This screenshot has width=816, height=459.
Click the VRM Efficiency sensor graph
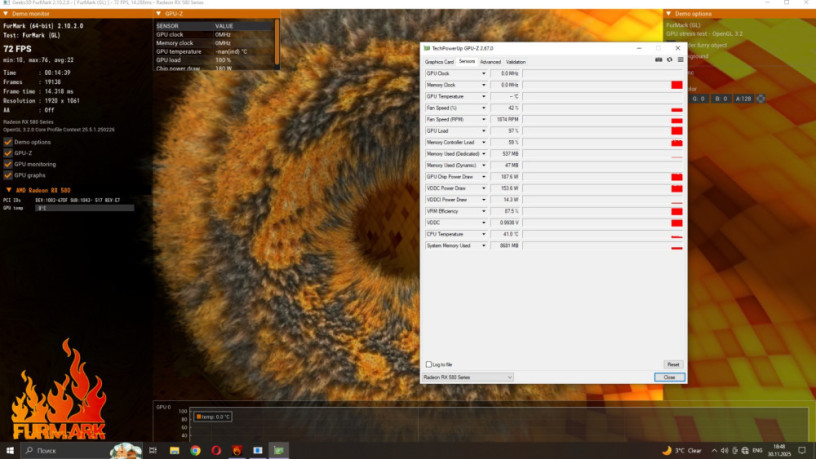tap(603, 211)
